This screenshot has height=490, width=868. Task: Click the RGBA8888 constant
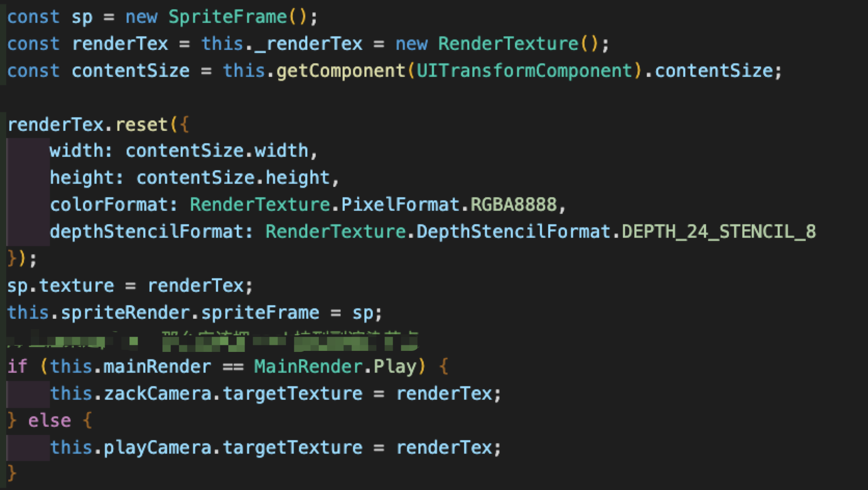(513, 205)
